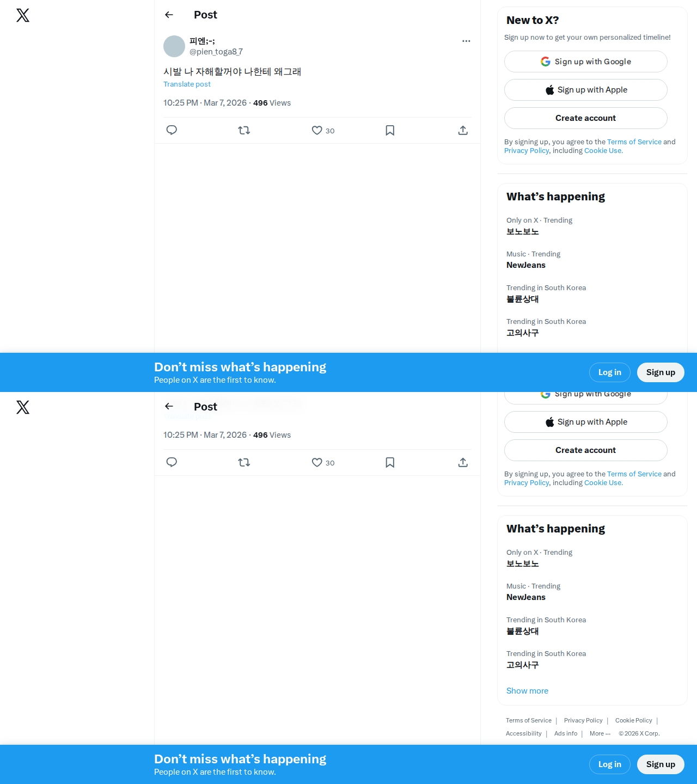Open the Ads info footer link
Viewport: 697px width, 784px height.
click(x=566, y=733)
